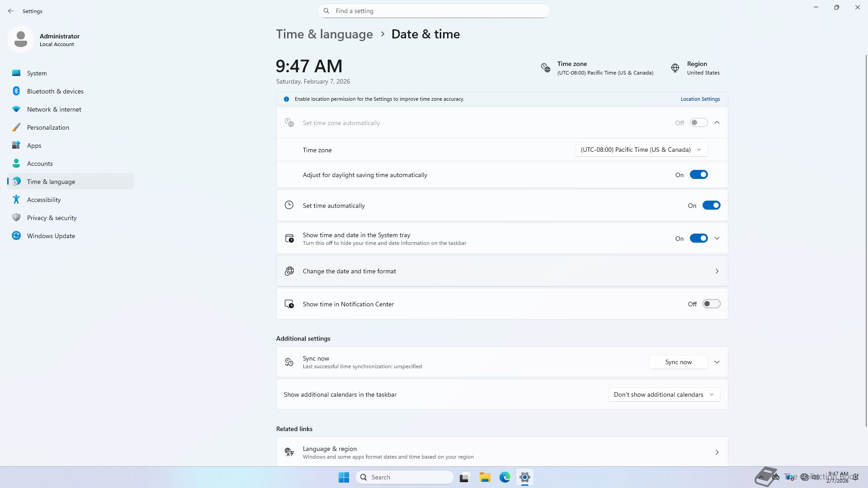Click the back arrow in Settings

[x=11, y=11]
